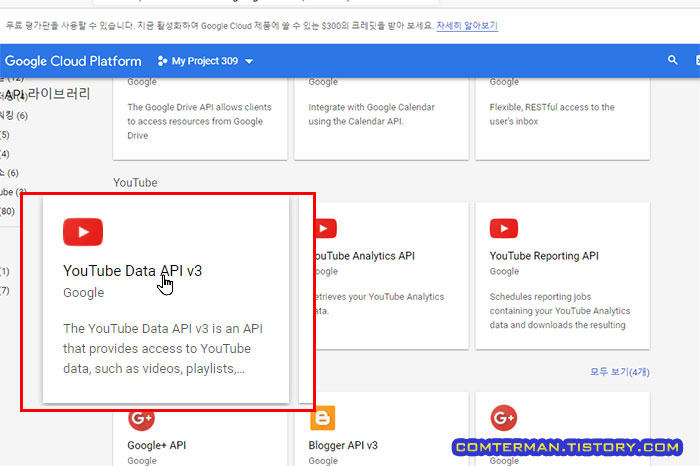Expand the My Project 309 dropdown arrow
Image resolution: width=700 pixels, height=466 pixels.
pos(249,61)
